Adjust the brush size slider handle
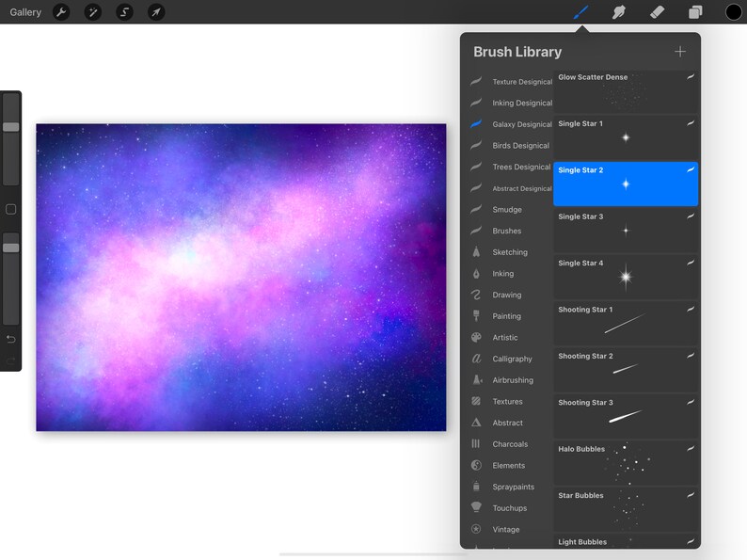747x560 pixels. pyautogui.click(x=11, y=127)
